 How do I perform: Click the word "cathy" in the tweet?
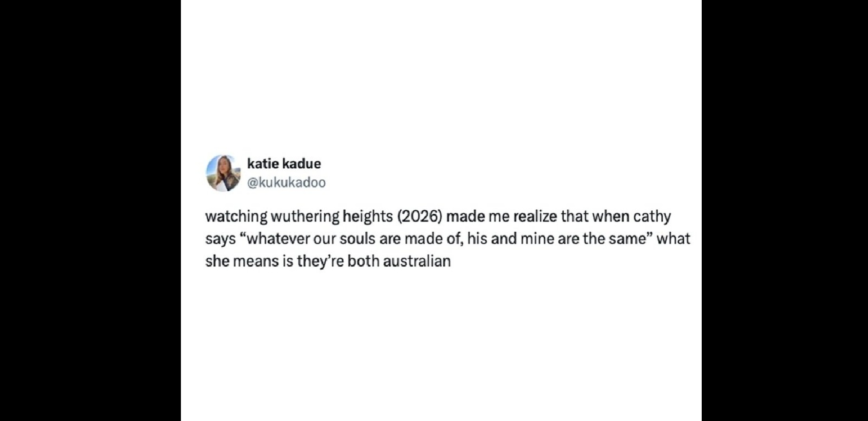[x=652, y=216]
